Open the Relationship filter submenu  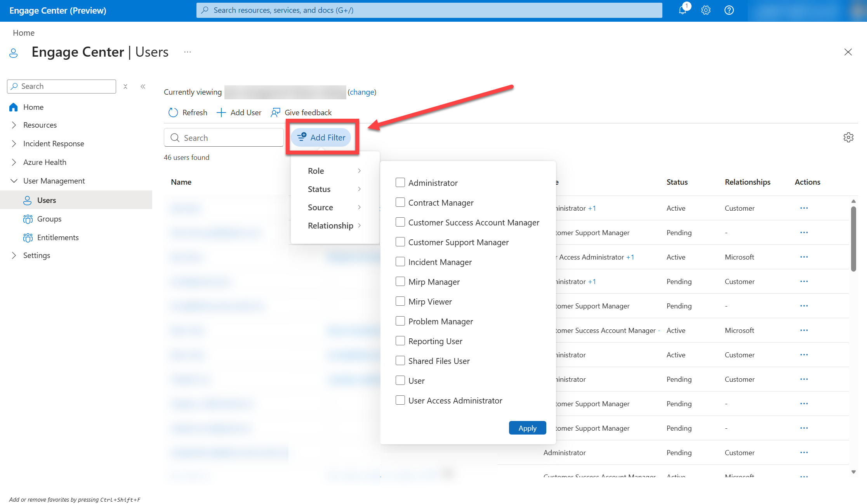click(335, 225)
